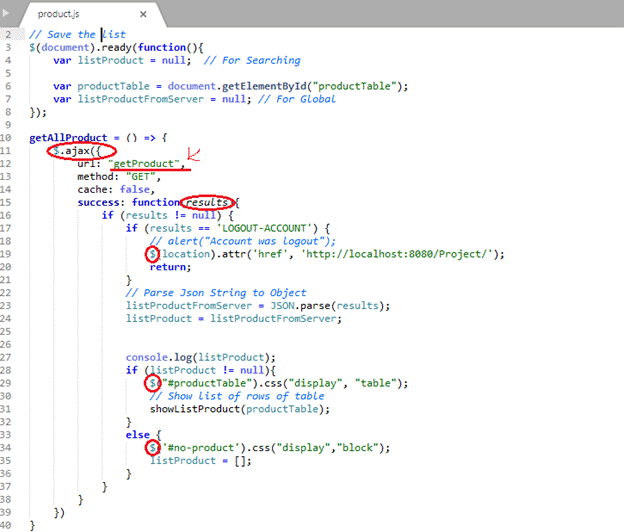Screen dimensions: 624x532
Task: Click '// Parse Json String to Object' comment
Action: click(216, 293)
